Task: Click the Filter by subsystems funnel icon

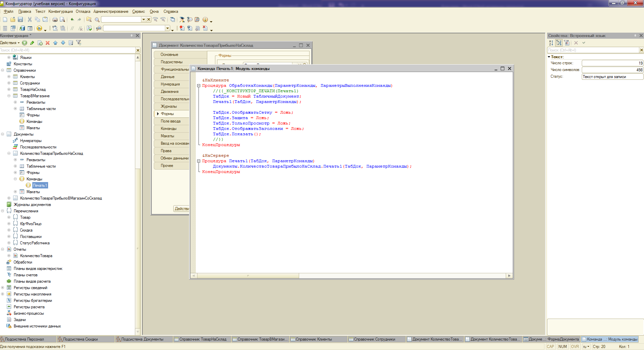Action: [x=79, y=43]
